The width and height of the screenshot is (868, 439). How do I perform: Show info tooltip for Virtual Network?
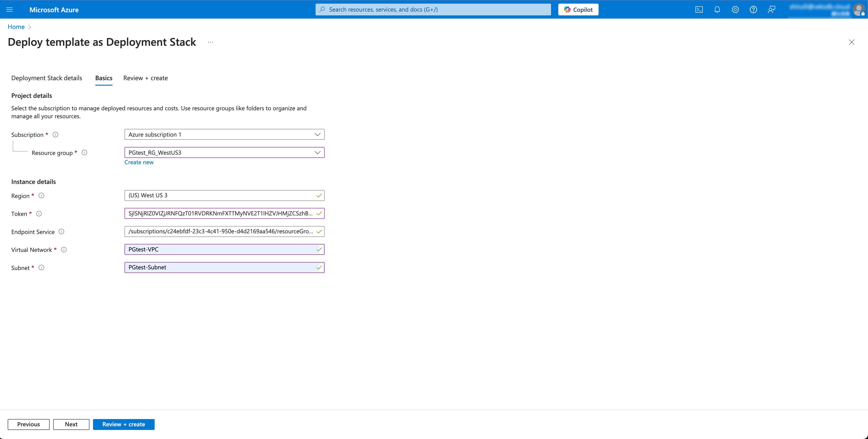pos(64,250)
